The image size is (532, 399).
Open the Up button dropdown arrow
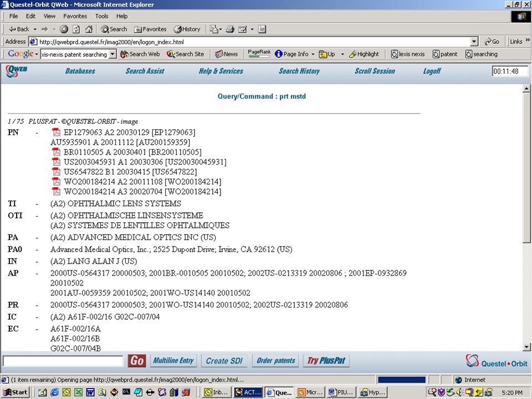[342, 54]
